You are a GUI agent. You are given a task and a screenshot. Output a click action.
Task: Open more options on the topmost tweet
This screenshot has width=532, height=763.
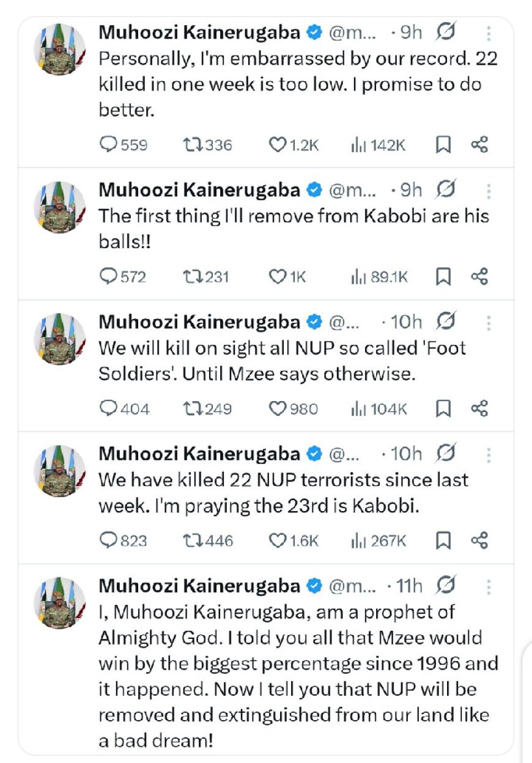tap(489, 33)
